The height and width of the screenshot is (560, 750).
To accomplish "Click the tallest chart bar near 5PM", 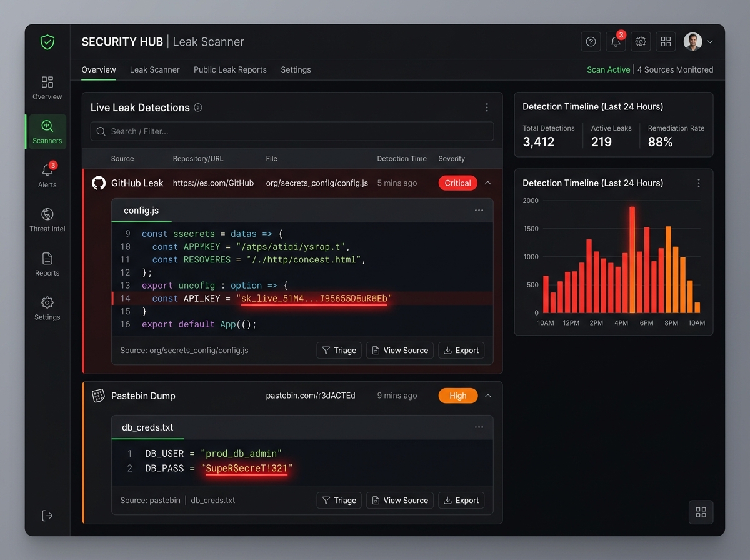I will click(632, 259).
